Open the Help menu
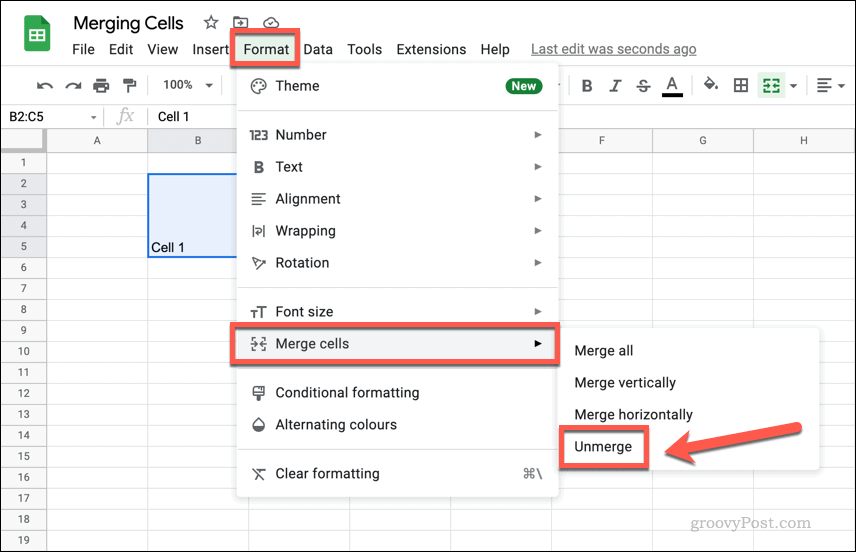 coord(495,49)
